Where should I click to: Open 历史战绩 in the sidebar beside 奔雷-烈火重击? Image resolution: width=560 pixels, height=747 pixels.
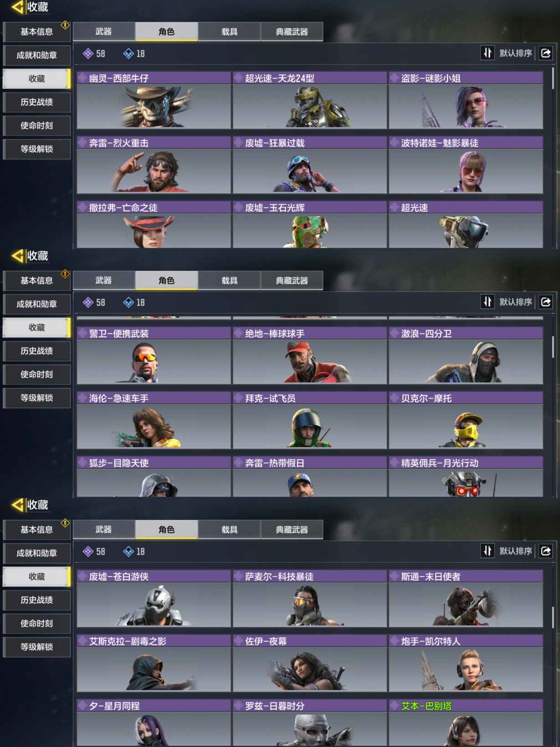37,102
